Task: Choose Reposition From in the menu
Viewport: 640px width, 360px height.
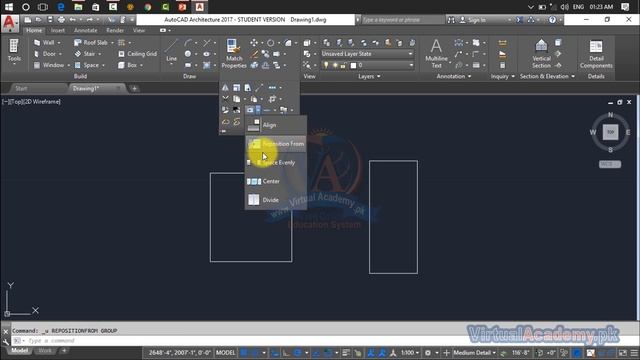Action: pyautogui.click(x=276, y=144)
